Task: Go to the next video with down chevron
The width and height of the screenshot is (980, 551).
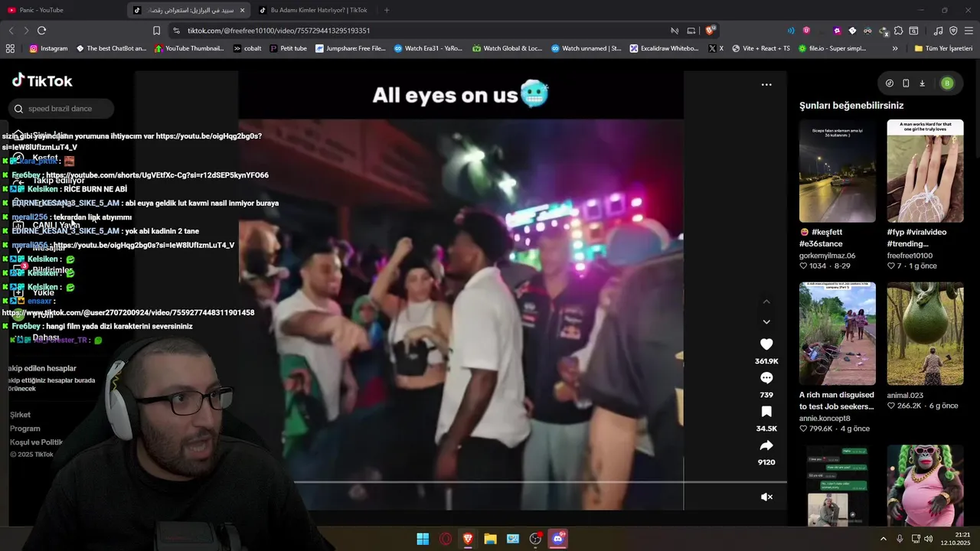Action: pyautogui.click(x=766, y=322)
